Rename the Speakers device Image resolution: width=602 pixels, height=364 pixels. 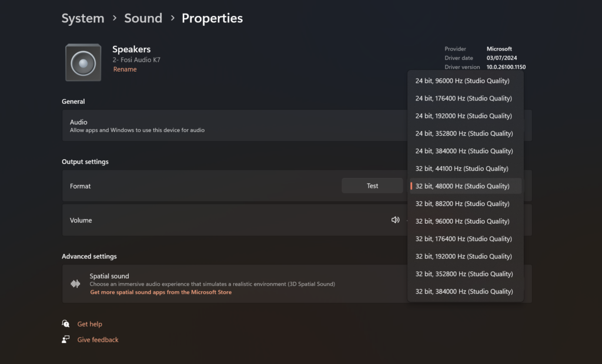[x=125, y=69]
